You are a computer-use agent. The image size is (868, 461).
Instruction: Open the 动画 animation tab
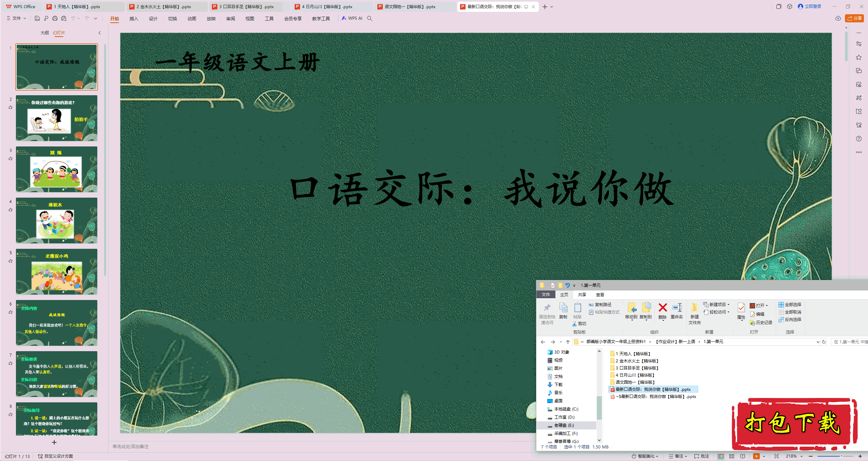click(192, 19)
